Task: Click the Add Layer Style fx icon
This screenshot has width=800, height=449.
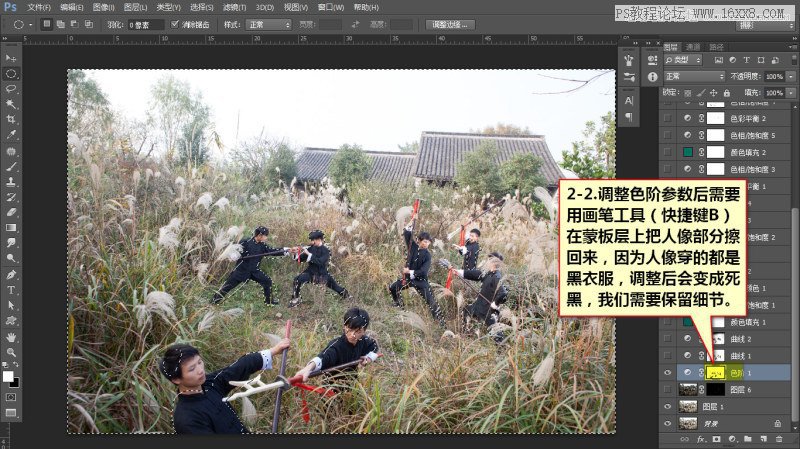Action: click(x=701, y=439)
